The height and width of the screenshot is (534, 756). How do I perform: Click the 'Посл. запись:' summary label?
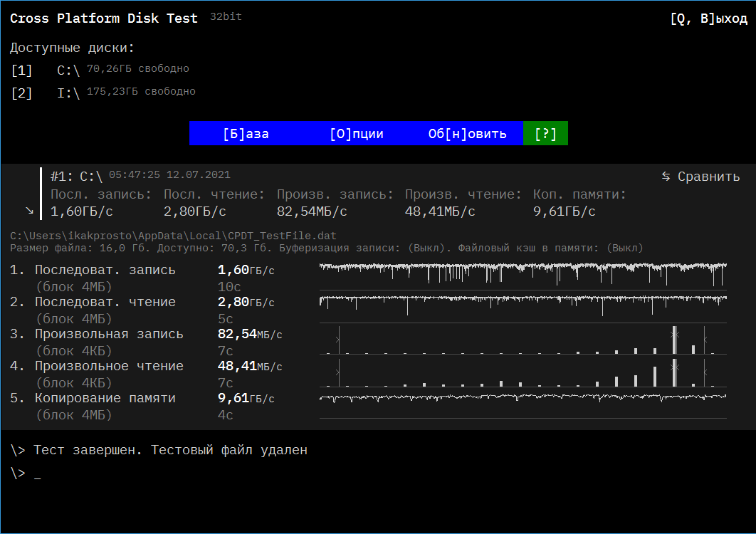tap(101, 194)
